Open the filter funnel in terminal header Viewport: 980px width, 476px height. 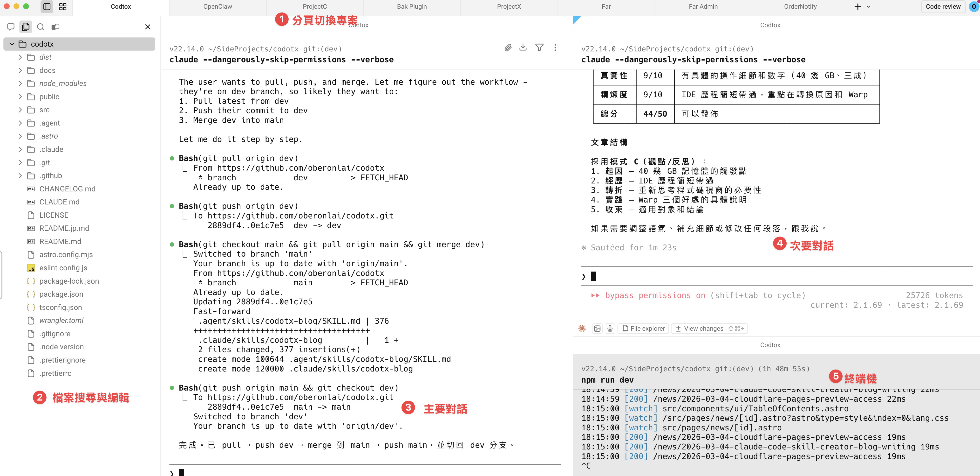pyautogui.click(x=539, y=48)
